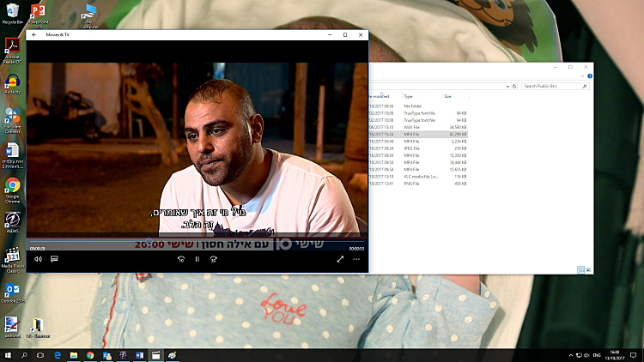Open the Windows Start menu
644x362 pixels.
pyautogui.click(x=8, y=354)
